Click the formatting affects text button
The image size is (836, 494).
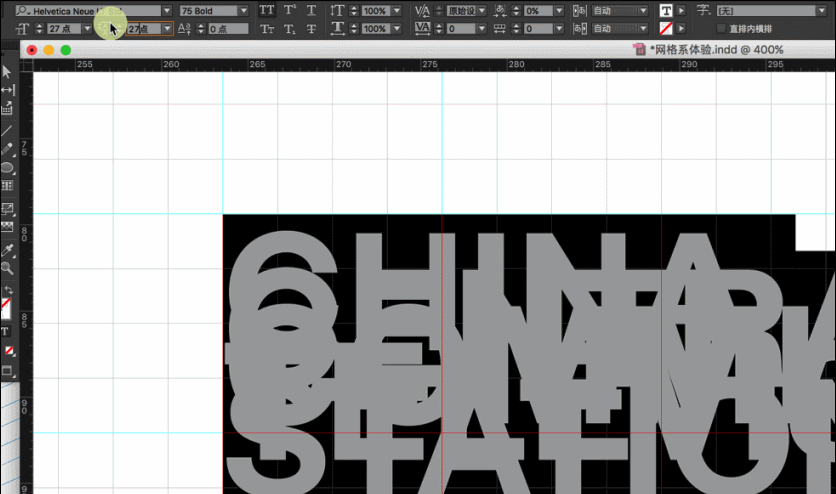[5, 331]
